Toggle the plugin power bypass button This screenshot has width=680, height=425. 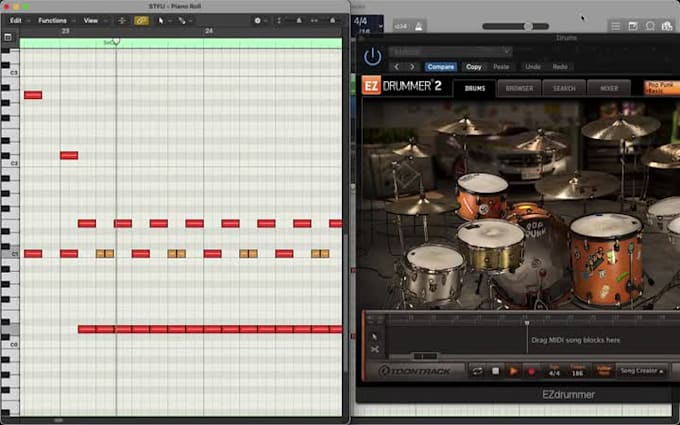pyautogui.click(x=372, y=57)
